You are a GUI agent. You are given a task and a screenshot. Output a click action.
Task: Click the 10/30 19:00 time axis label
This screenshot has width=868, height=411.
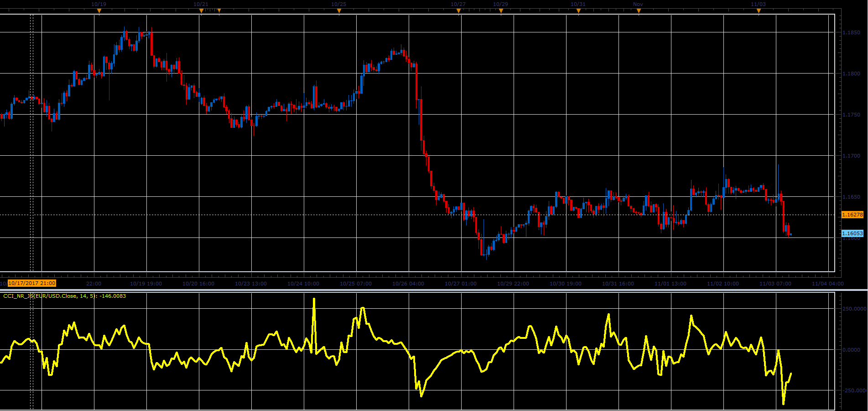pos(566,284)
